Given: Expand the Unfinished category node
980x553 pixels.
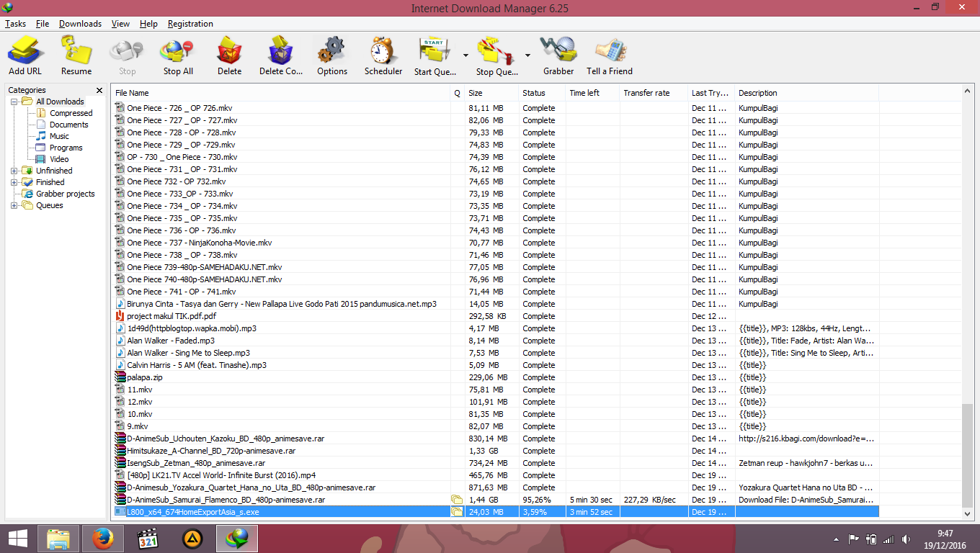Looking at the screenshot, I should point(14,171).
